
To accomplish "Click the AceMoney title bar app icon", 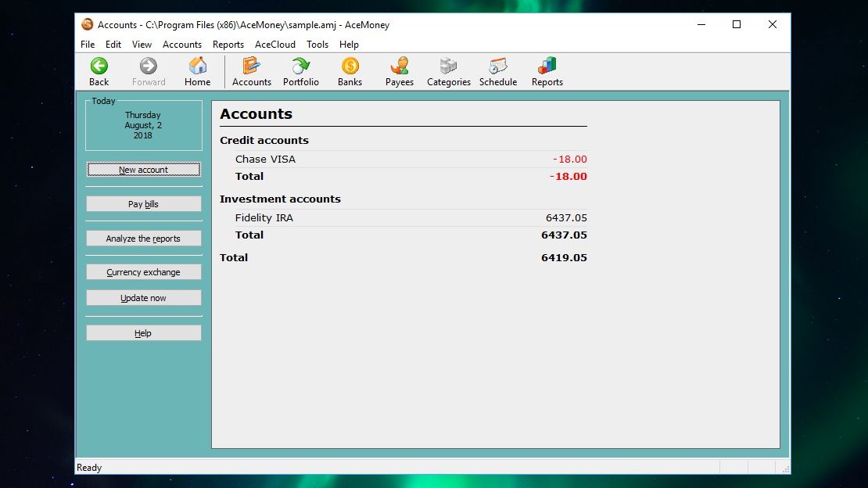I will click(x=88, y=24).
